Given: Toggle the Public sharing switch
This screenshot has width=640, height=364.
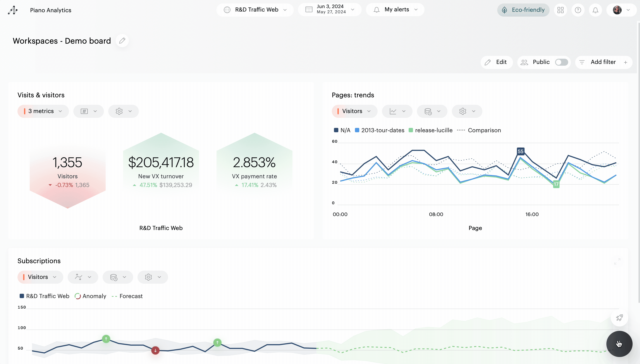Looking at the screenshot, I should coord(561,62).
